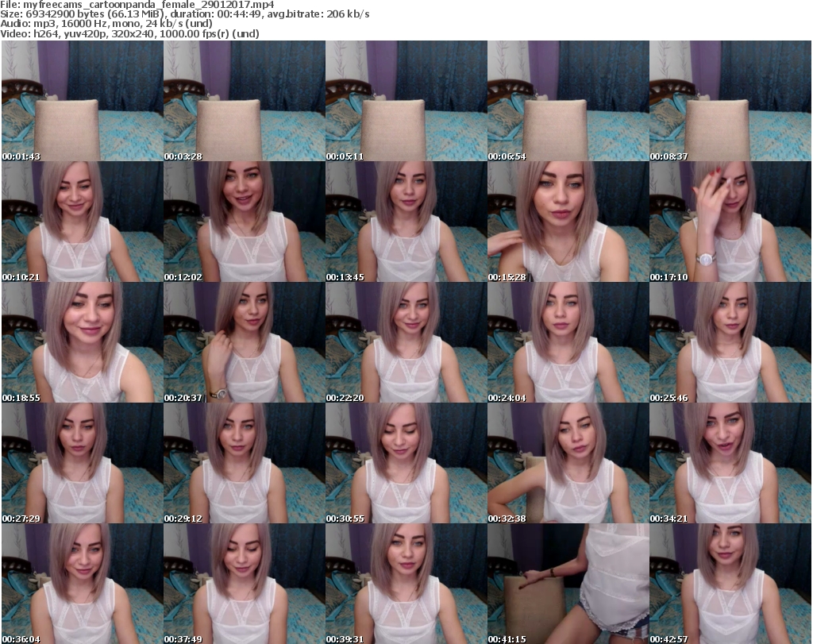Click the thumbnail stamped 00:01:43
This screenshot has height=644, width=813.
(x=83, y=101)
